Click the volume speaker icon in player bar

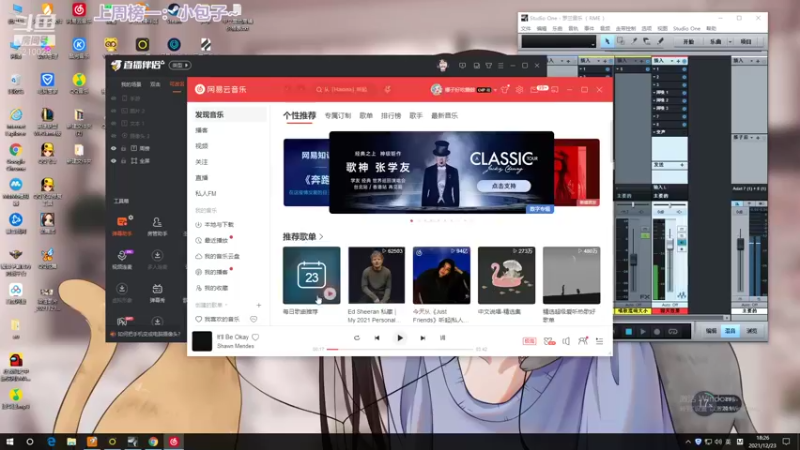click(566, 341)
